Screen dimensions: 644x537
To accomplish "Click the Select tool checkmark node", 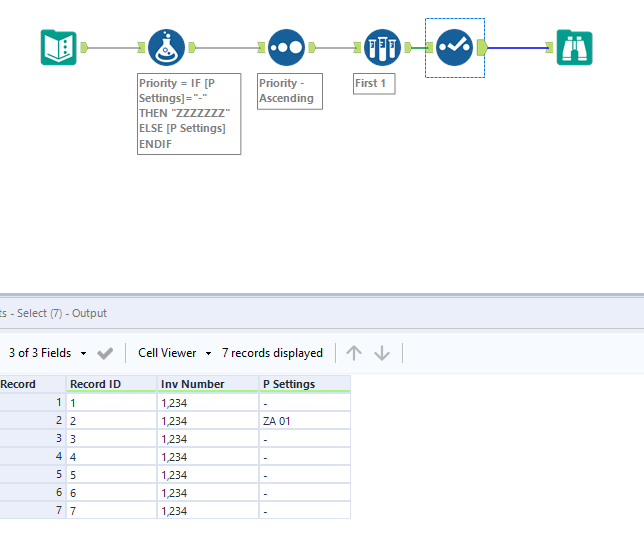I will (x=454, y=47).
